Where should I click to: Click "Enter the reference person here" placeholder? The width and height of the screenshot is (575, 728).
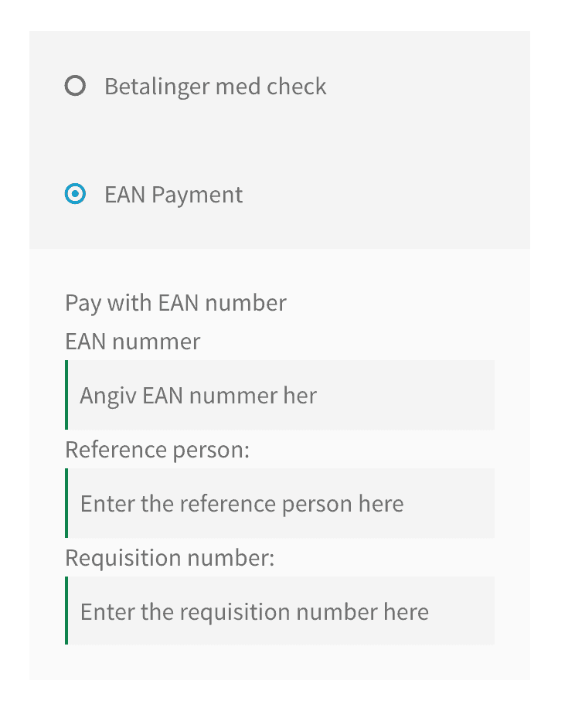tap(242, 504)
